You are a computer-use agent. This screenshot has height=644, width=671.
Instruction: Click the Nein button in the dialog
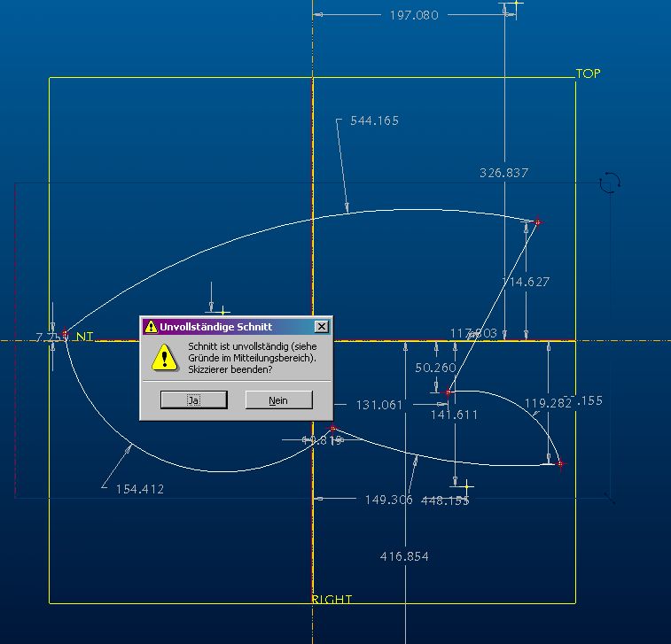pyautogui.click(x=278, y=400)
